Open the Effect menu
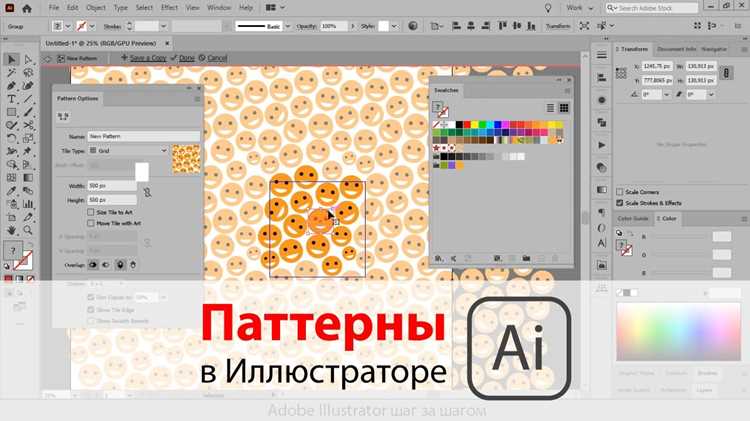This screenshot has width=750, height=421. pos(169,8)
